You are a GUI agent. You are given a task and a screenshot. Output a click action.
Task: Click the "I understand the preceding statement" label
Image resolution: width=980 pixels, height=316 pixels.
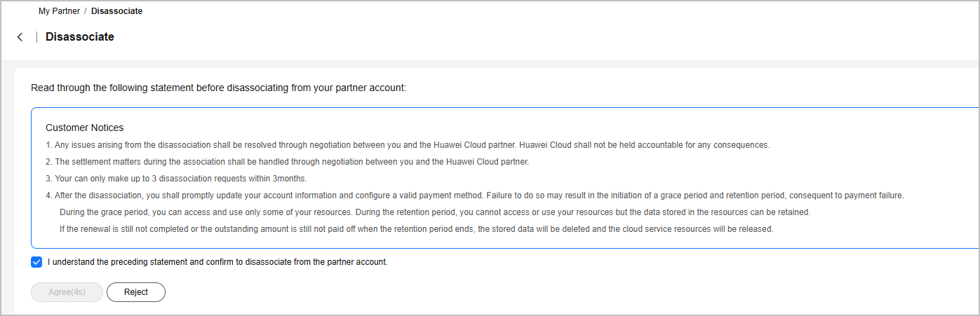click(217, 262)
